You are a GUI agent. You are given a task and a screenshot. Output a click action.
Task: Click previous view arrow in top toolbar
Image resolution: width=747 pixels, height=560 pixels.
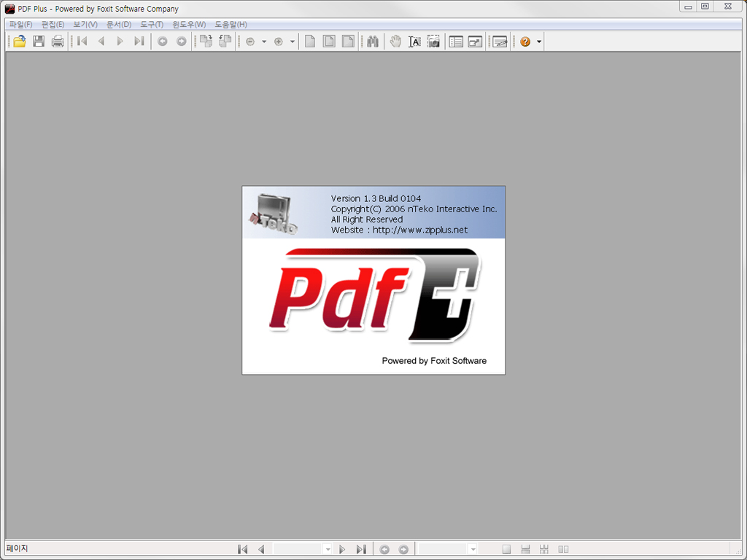click(163, 42)
